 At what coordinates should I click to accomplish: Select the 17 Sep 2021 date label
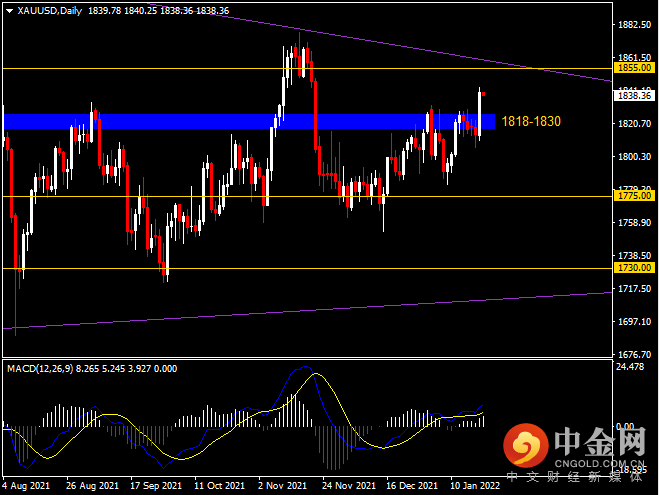click(x=156, y=486)
